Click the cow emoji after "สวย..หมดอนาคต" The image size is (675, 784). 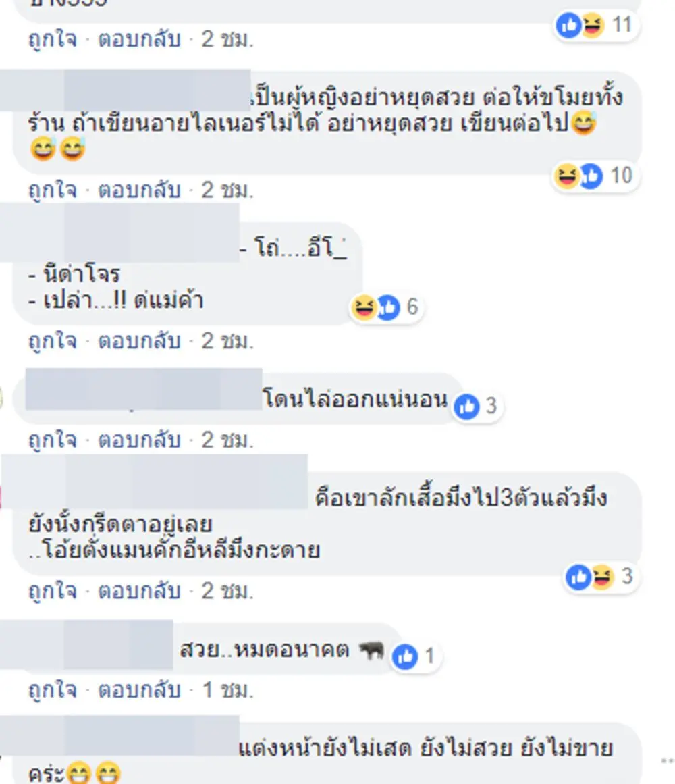pos(371,650)
